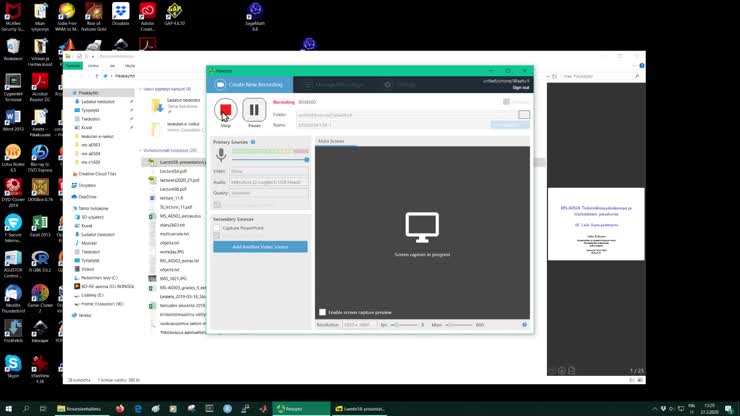Open the Primary Sources info icon

253,142
